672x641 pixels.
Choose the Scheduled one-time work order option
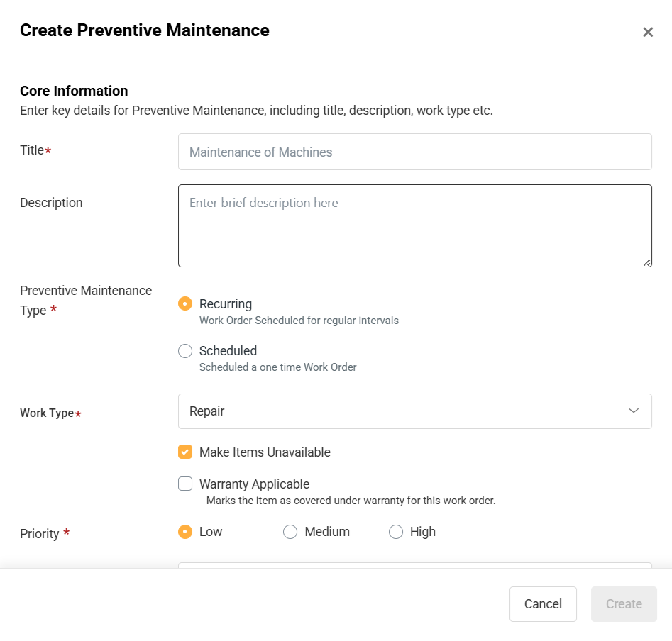pyautogui.click(x=185, y=351)
